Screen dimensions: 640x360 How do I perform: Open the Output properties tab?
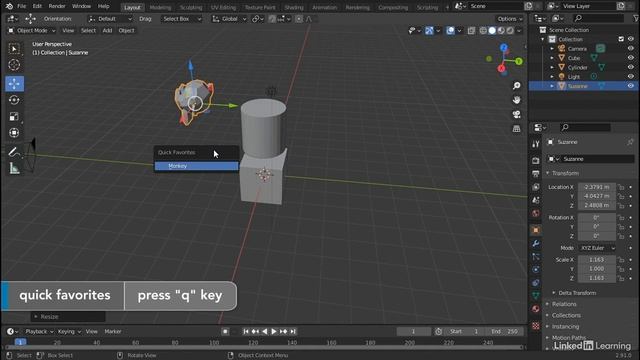(x=536, y=173)
